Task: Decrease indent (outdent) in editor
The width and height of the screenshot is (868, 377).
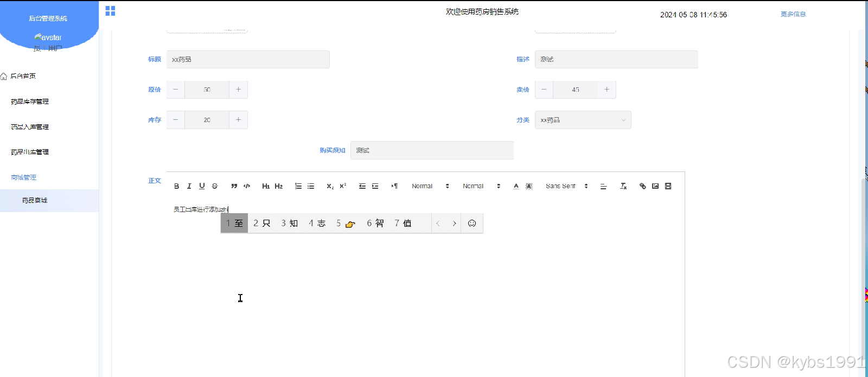Action: click(362, 186)
